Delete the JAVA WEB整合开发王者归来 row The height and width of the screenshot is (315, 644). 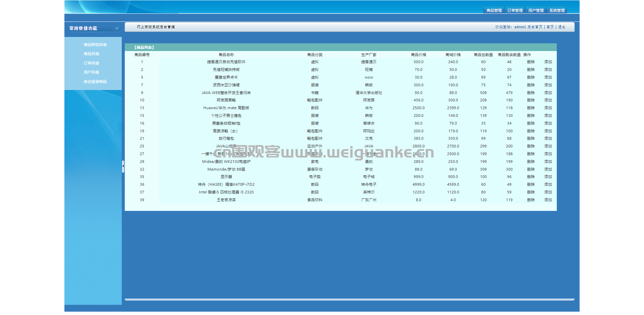[531, 93]
